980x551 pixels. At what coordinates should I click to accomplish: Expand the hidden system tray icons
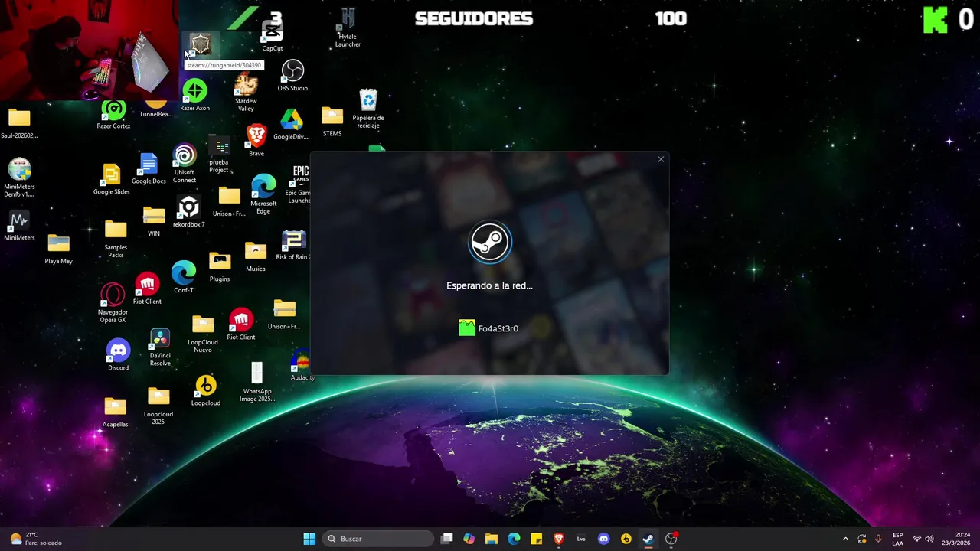pos(845,539)
